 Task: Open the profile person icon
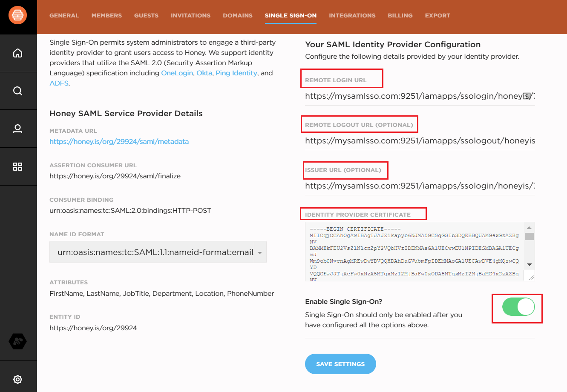[18, 129]
